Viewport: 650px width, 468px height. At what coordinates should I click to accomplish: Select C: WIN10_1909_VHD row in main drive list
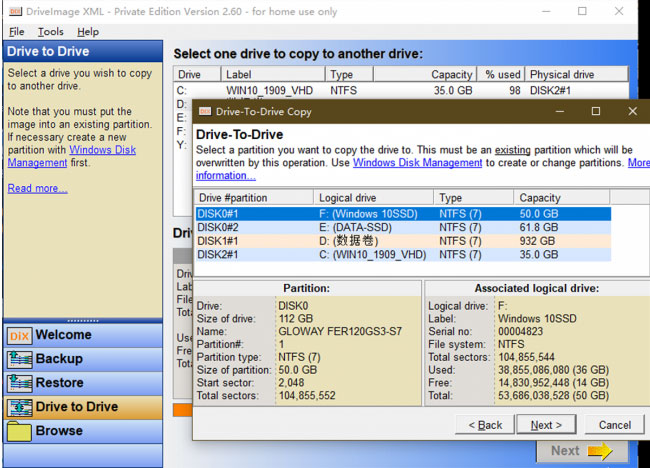point(400,90)
